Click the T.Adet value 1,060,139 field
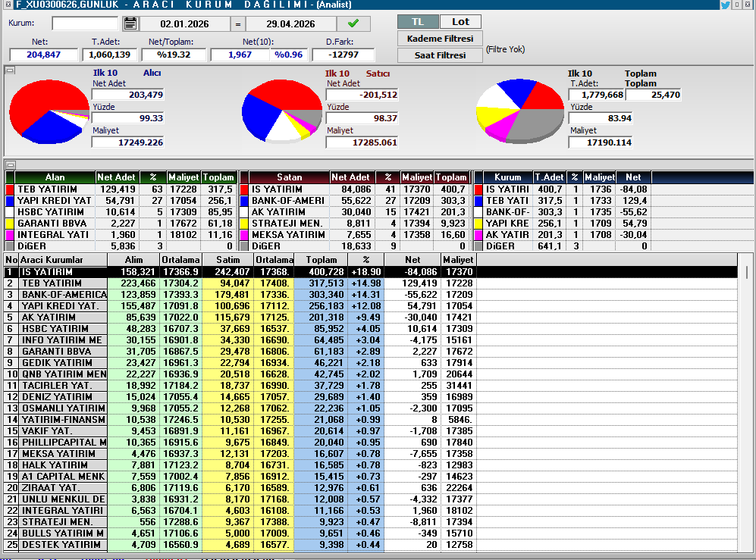Viewport: 756px width, 560px height. (x=109, y=55)
